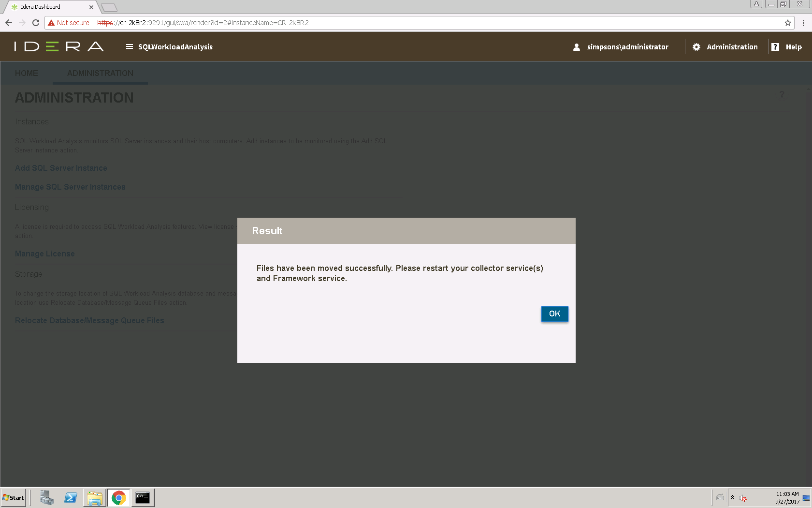
Task: Click the Result dialog title
Action: pyautogui.click(x=267, y=231)
